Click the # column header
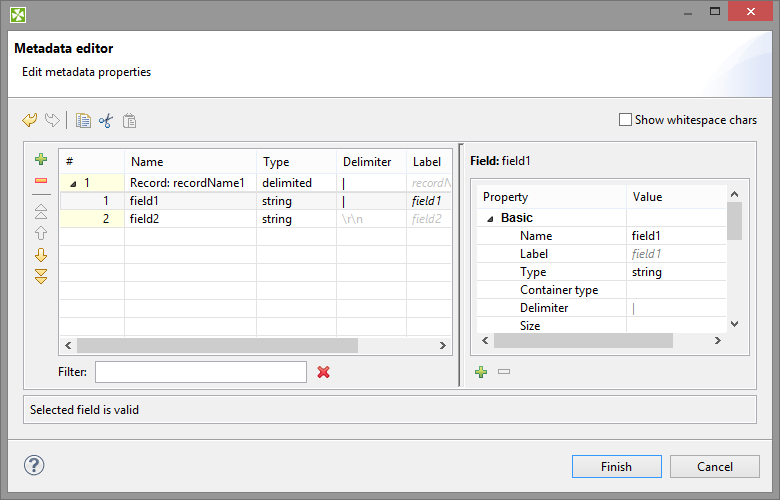This screenshot has width=780, height=500. (x=92, y=162)
